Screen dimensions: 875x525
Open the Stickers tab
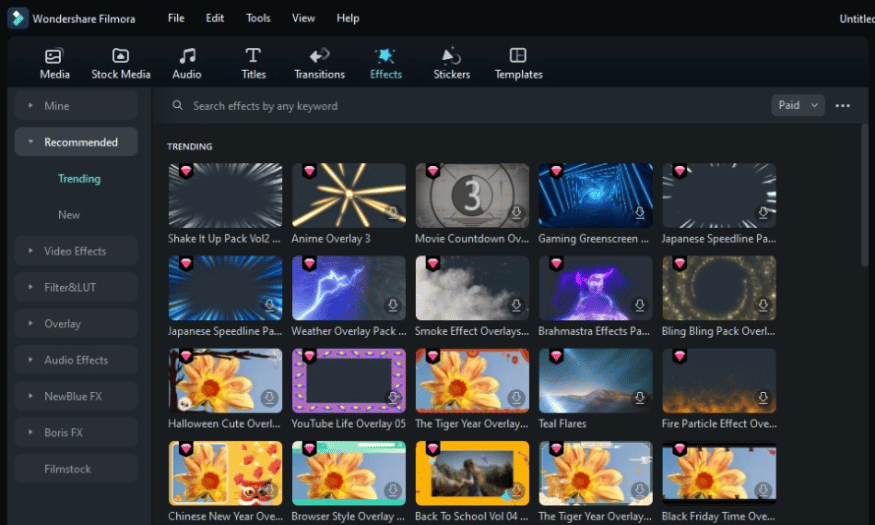coord(451,64)
